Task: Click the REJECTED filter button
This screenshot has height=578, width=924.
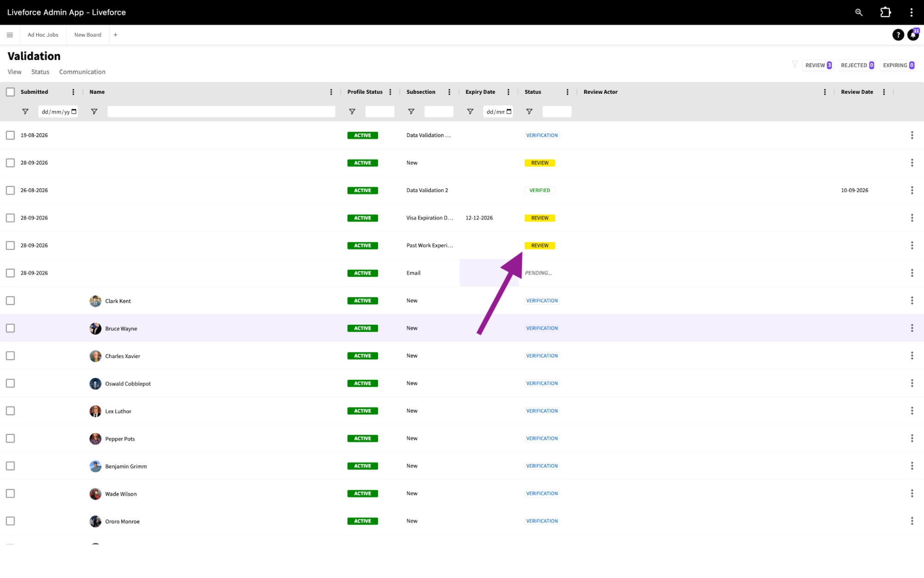Action: click(x=857, y=65)
